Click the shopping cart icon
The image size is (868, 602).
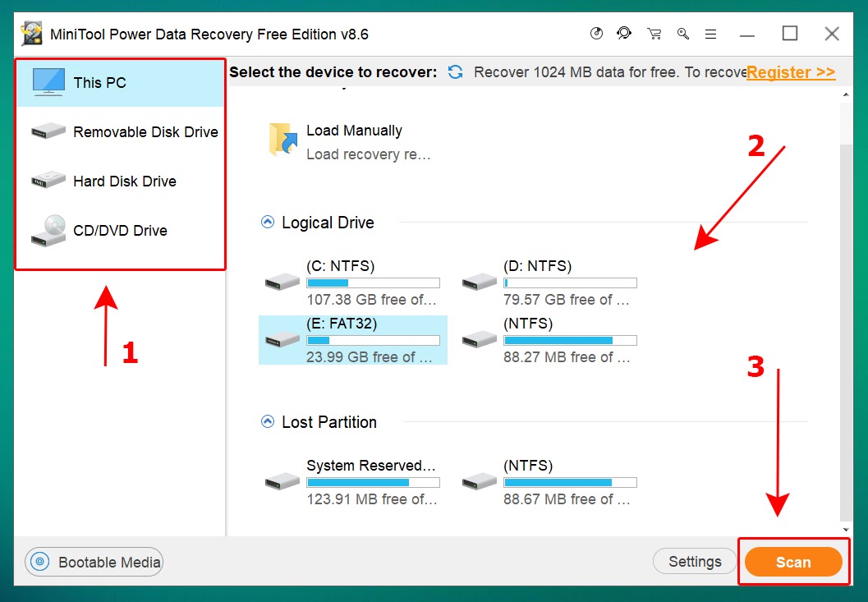[x=654, y=34]
